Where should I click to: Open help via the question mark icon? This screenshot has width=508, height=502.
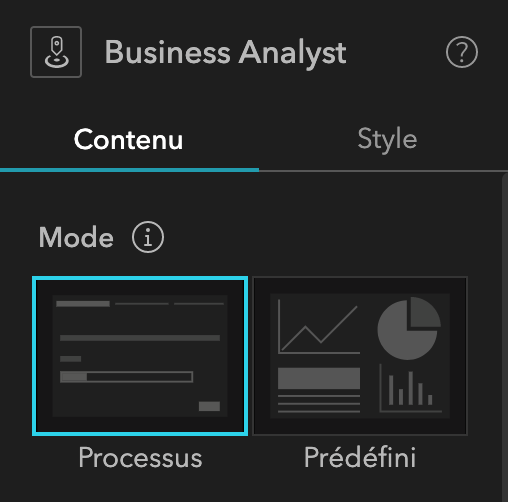(461, 52)
